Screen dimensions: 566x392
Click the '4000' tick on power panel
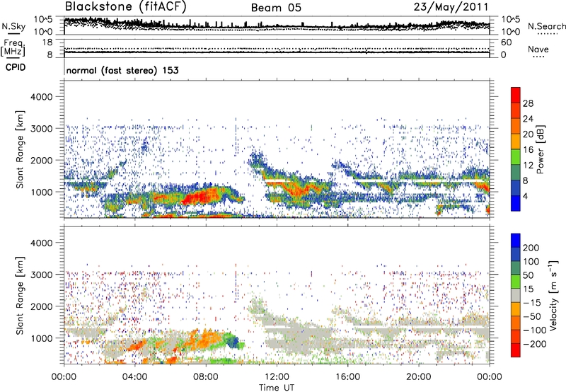[x=42, y=97]
